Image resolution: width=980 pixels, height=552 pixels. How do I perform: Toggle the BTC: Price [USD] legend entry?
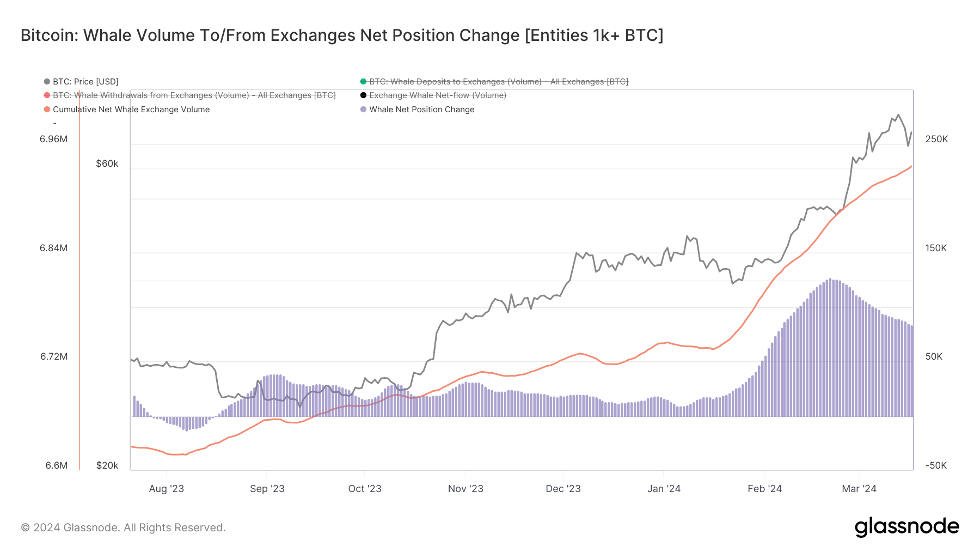[81, 82]
